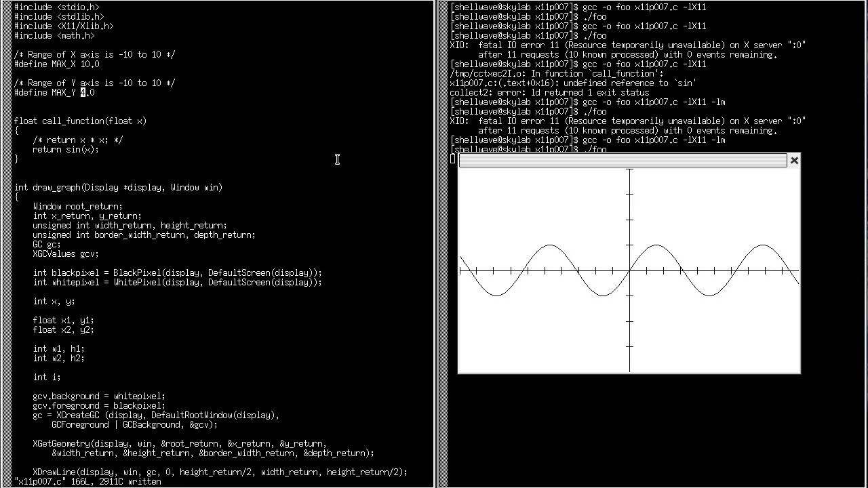This screenshot has height=488, width=868.
Task: Click 'gcv.foreground = blackpixel;'
Action: click(x=99, y=406)
